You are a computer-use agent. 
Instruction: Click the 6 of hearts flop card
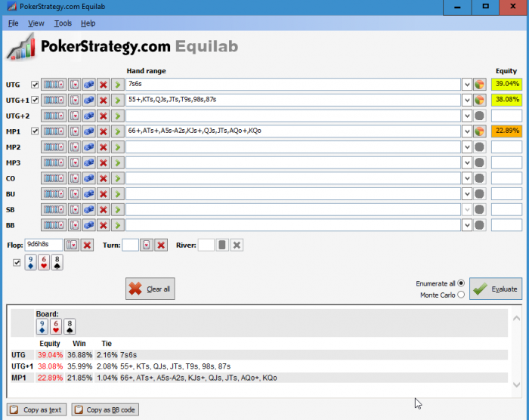tap(44, 262)
